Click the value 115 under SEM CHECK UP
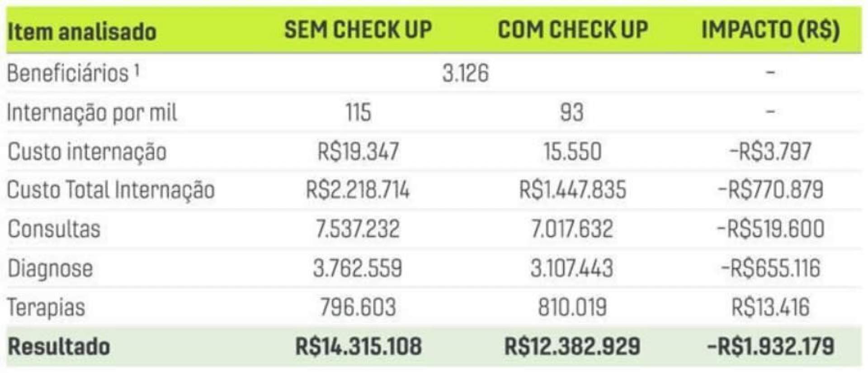Screen dimensions: 868x373 (358, 112)
